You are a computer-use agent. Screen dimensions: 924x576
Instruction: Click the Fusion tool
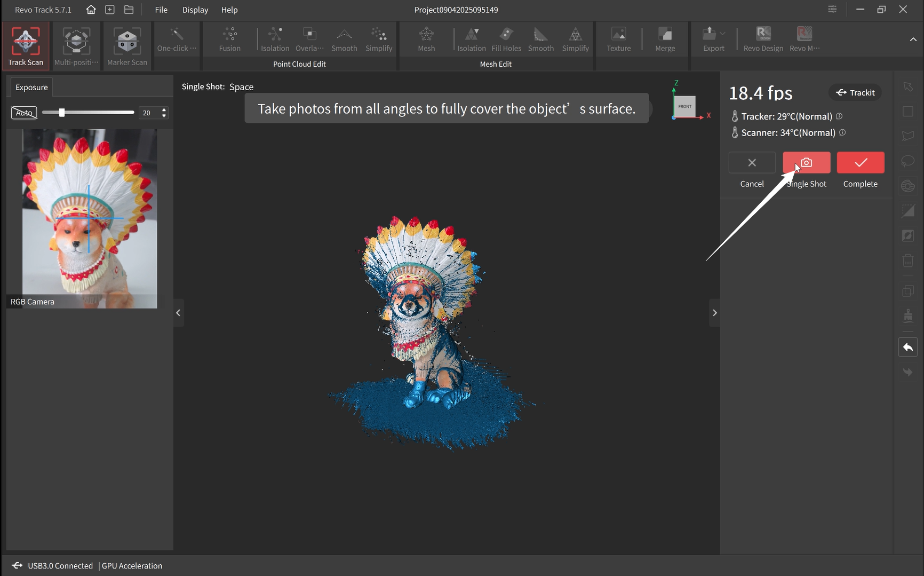click(230, 40)
